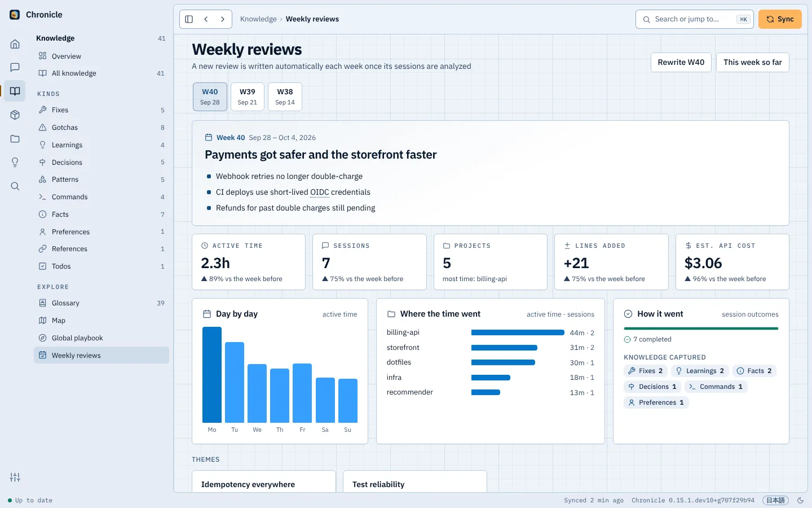Toggle the sidebar panel icon

pyautogui.click(x=189, y=19)
